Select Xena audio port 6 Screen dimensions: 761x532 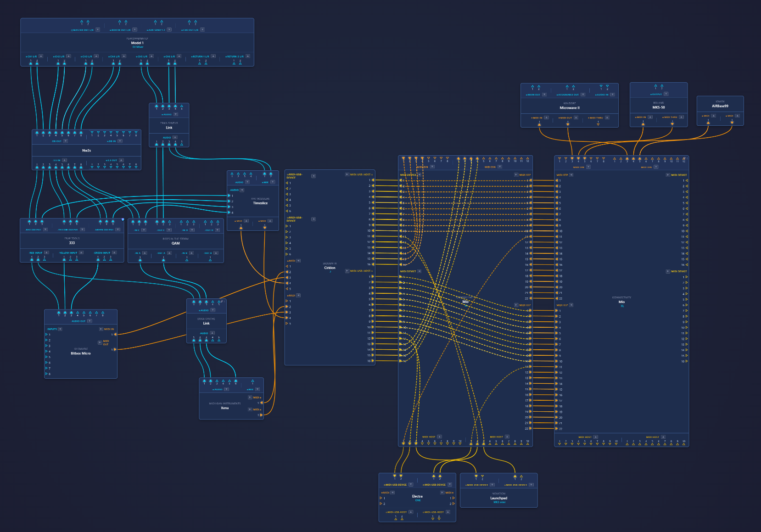(236, 381)
